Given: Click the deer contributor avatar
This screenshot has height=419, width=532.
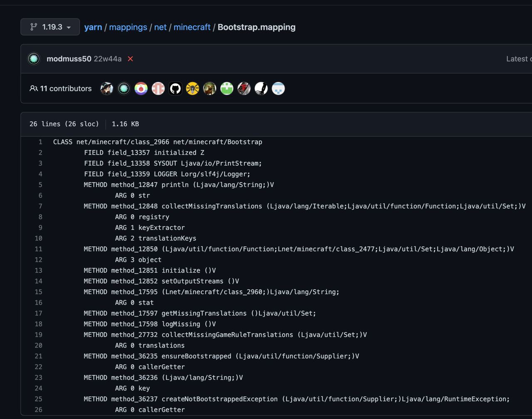Looking at the screenshot, I should (x=209, y=88).
